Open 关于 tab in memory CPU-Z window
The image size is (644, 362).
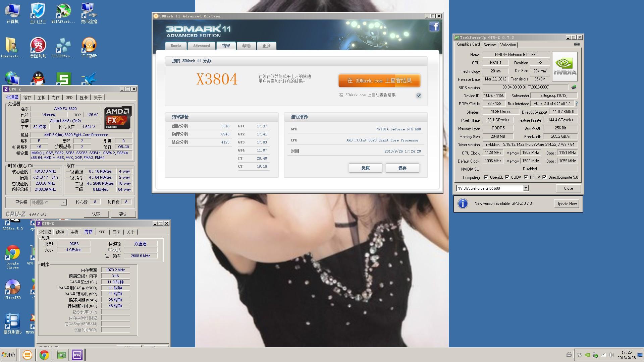[x=130, y=232]
